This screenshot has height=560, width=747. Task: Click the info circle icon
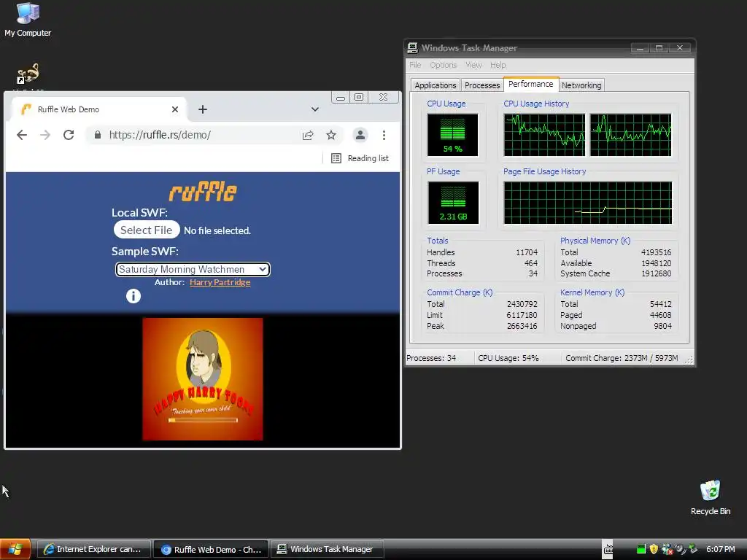coord(133,296)
